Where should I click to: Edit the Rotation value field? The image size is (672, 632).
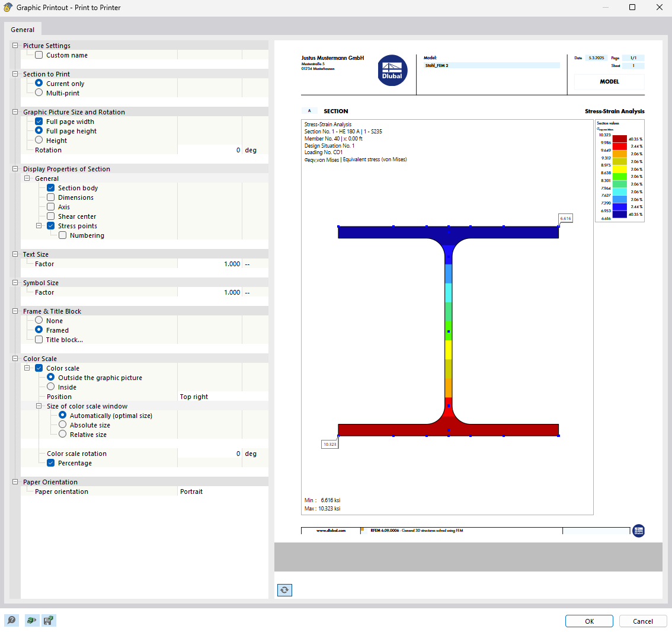pos(210,150)
